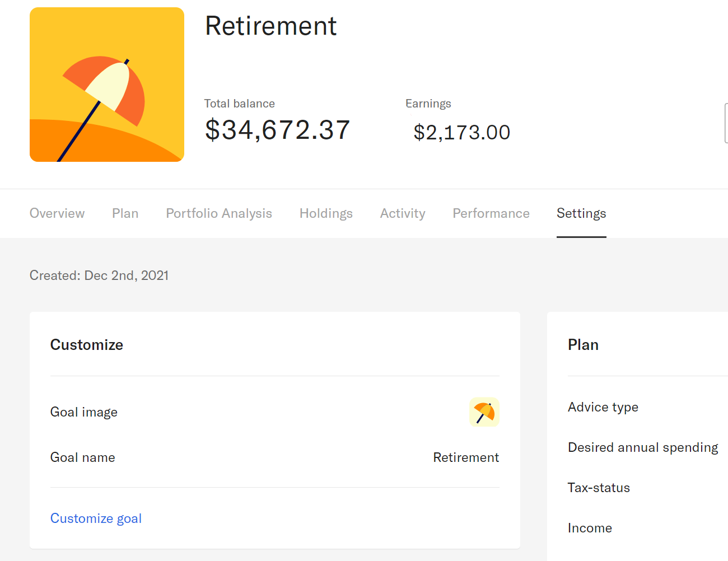The height and width of the screenshot is (561, 728).
Task: Click the large umbrella Retirement goal image
Action: [106, 84]
